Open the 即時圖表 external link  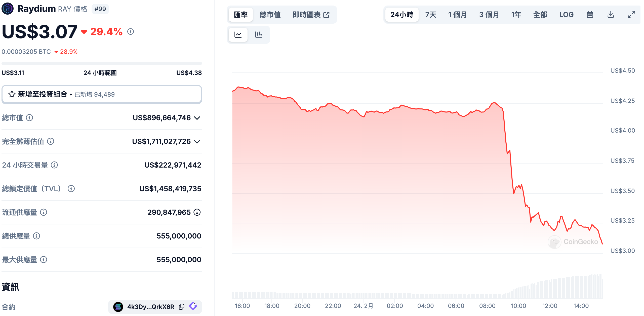pos(311,15)
